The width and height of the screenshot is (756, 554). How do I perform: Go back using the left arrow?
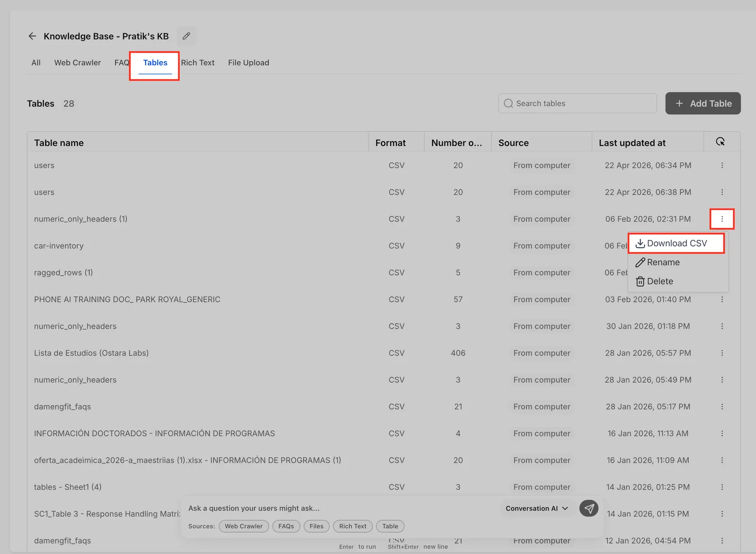[32, 36]
